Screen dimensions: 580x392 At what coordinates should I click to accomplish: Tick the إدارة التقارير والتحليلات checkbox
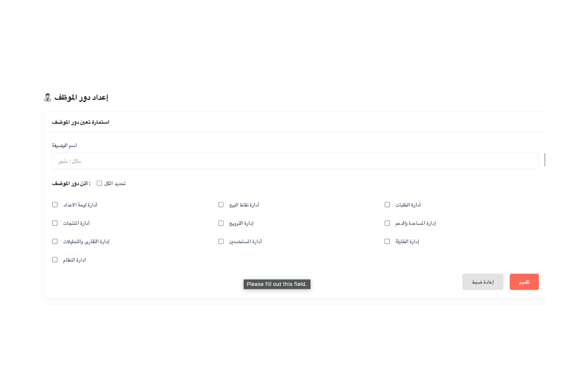click(55, 241)
